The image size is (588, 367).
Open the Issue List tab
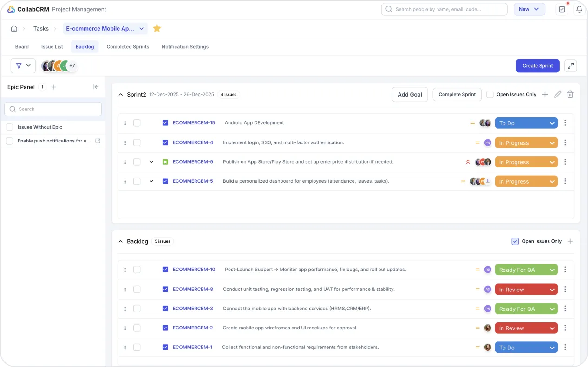(52, 47)
